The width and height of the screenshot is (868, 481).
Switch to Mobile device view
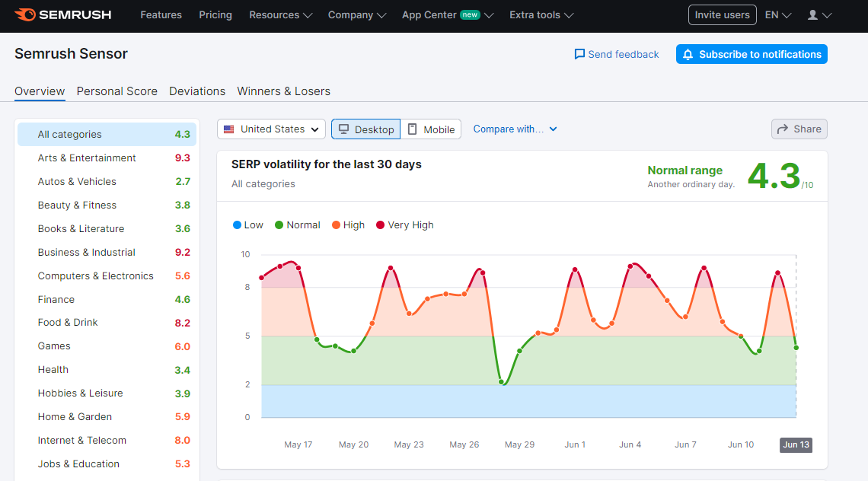coord(431,129)
